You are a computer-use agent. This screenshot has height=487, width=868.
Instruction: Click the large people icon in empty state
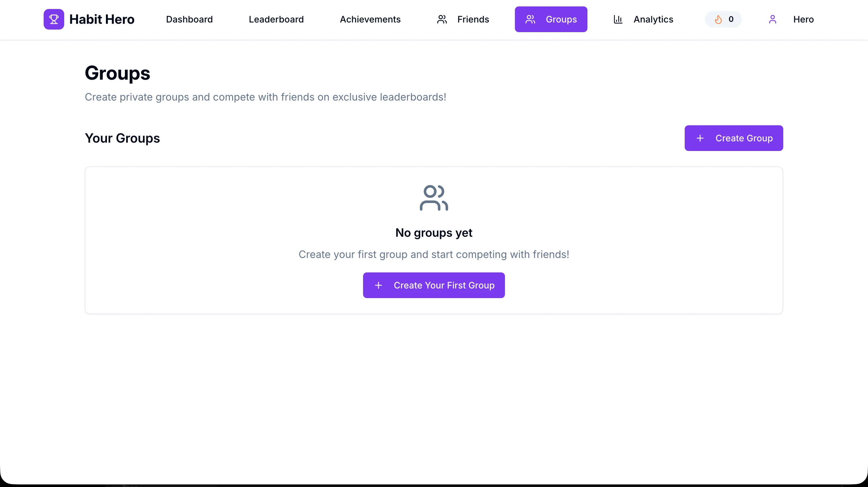tap(434, 198)
